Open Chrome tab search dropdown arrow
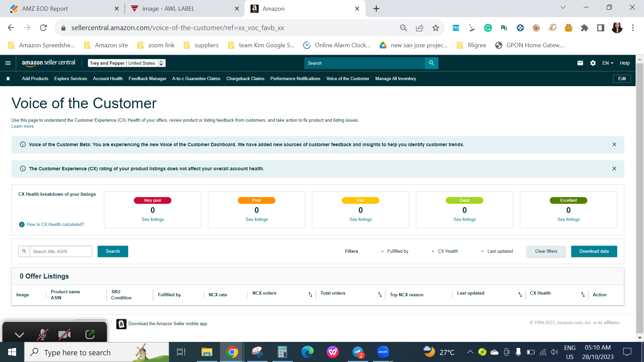The width and height of the screenshot is (644, 362). pos(563,7)
